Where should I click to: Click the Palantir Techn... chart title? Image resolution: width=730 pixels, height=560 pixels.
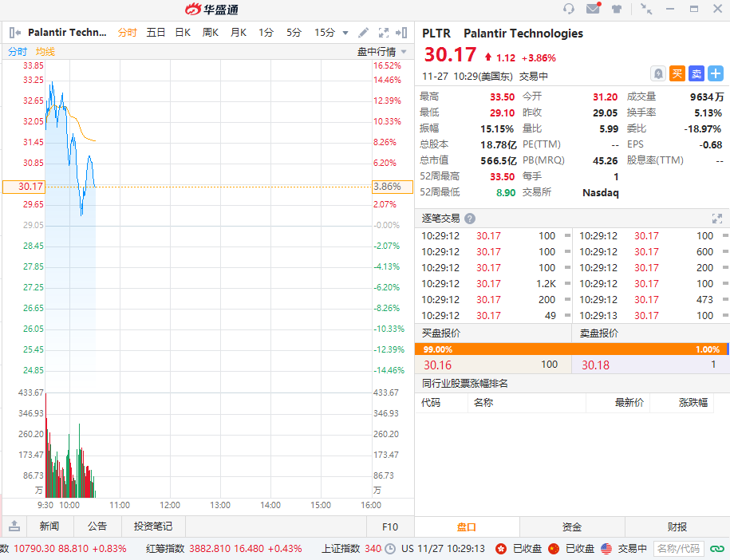[x=67, y=33]
